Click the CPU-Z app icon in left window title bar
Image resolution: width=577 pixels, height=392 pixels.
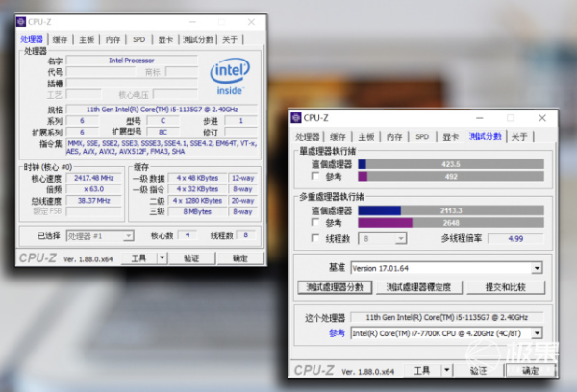tap(21, 22)
